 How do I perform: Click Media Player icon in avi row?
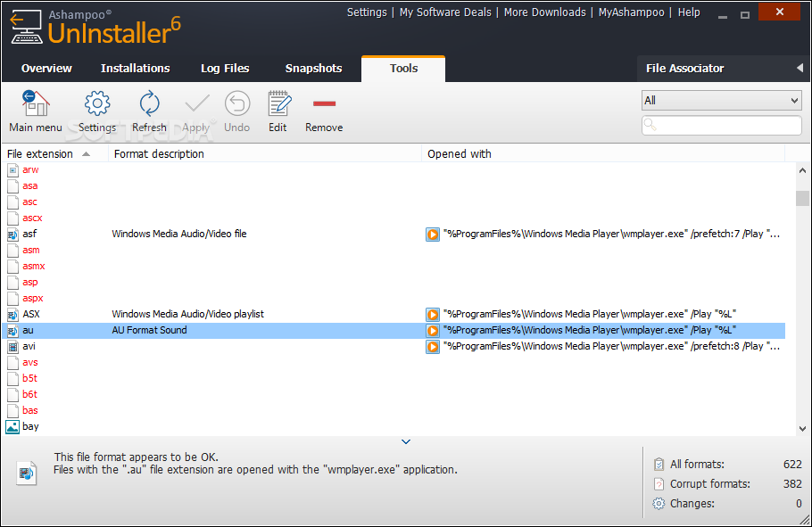[x=433, y=347]
